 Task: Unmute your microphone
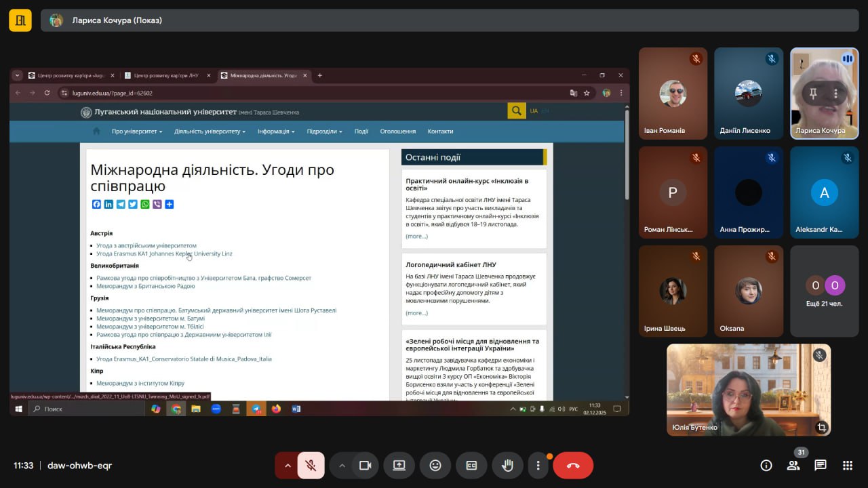click(x=311, y=466)
